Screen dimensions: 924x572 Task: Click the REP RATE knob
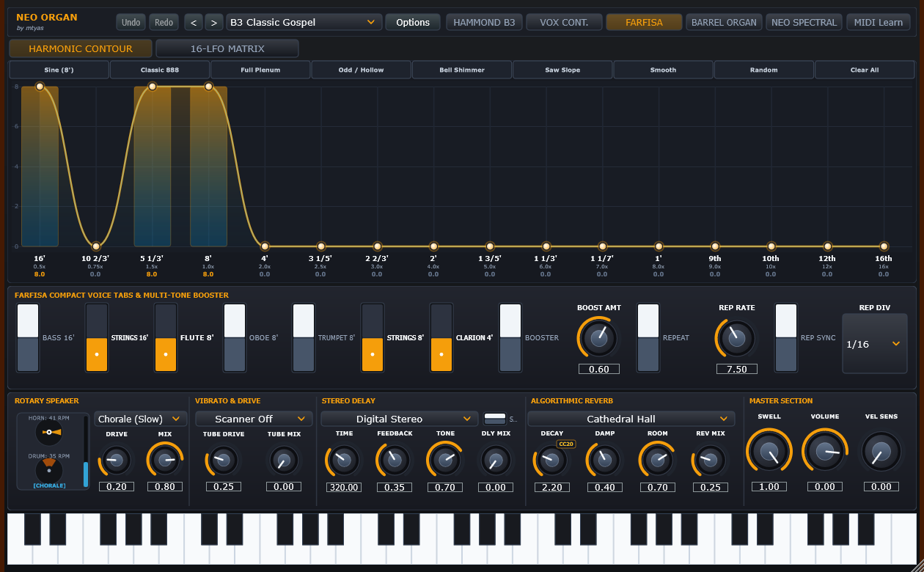736,339
